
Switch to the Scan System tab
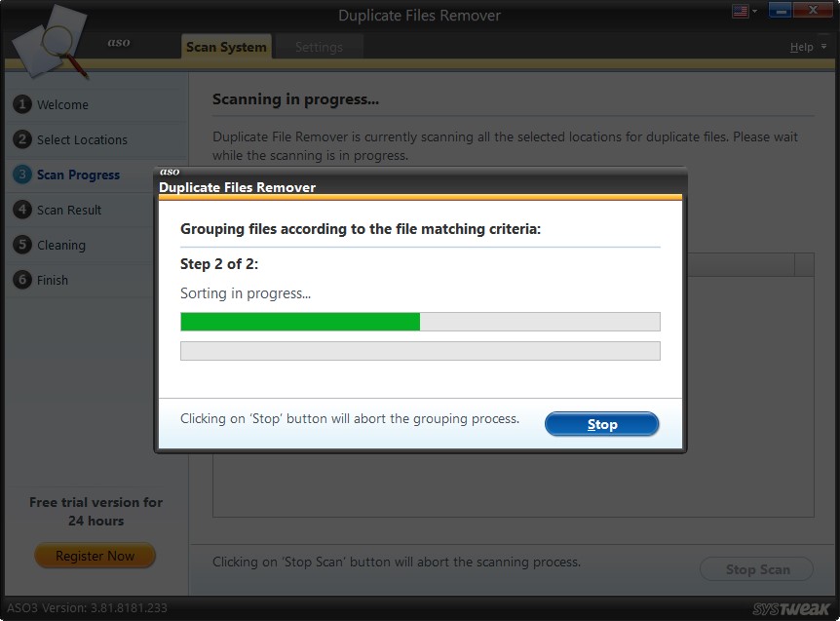226,46
